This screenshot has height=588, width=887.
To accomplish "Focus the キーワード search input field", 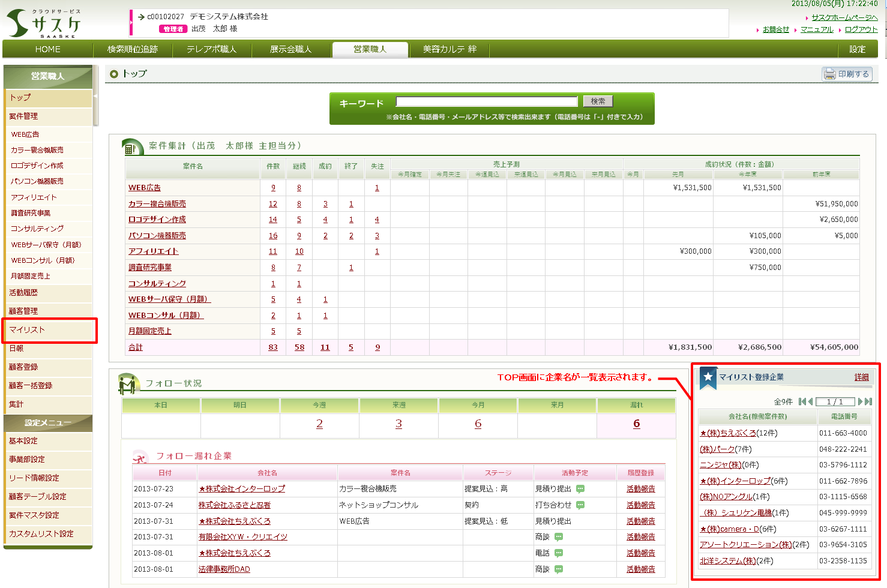I will [x=486, y=101].
